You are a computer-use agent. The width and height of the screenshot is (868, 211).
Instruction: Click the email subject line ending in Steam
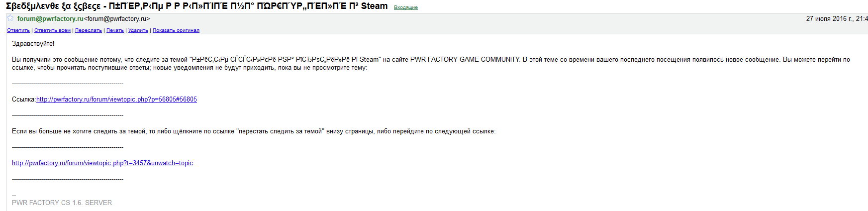click(x=196, y=6)
